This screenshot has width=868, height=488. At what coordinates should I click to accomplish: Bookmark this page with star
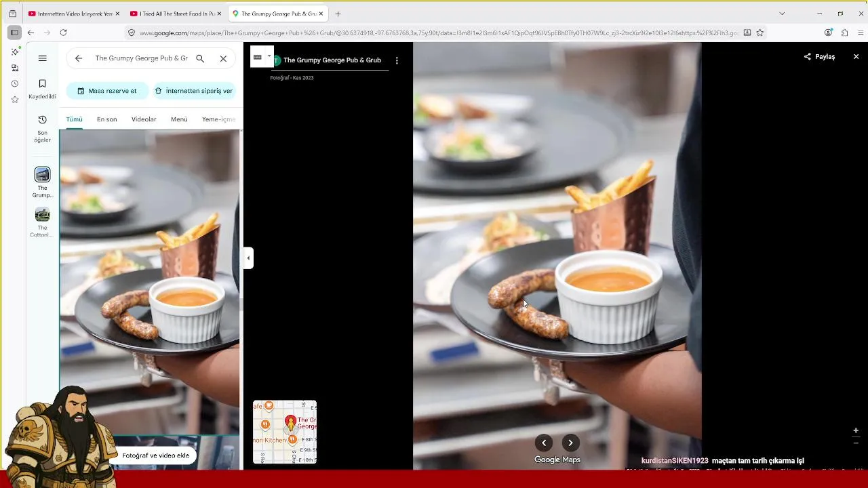760,33
